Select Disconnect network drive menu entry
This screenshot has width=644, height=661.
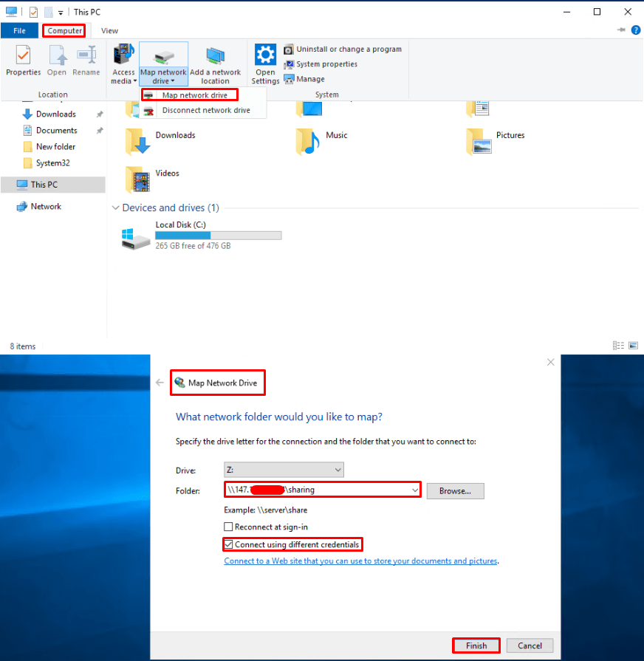click(205, 110)
